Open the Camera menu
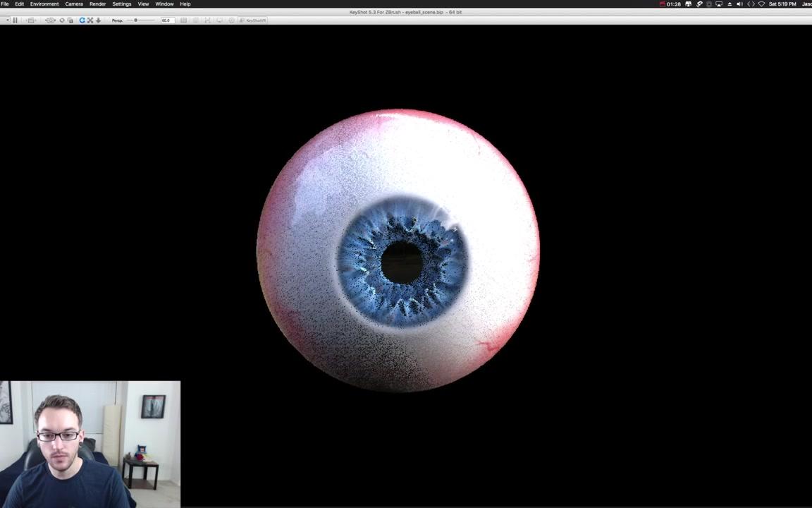812x508 pixels. tap(74, 4)
